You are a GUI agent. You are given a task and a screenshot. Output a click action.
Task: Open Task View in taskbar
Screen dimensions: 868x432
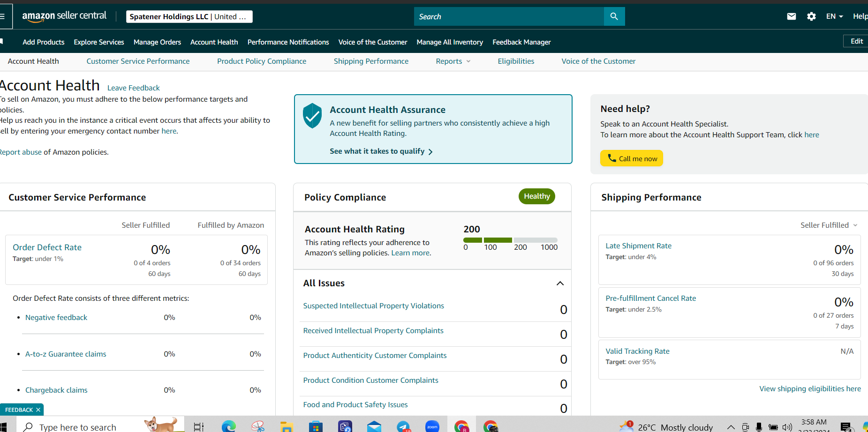pyautogui.click(x=198, y=426)
